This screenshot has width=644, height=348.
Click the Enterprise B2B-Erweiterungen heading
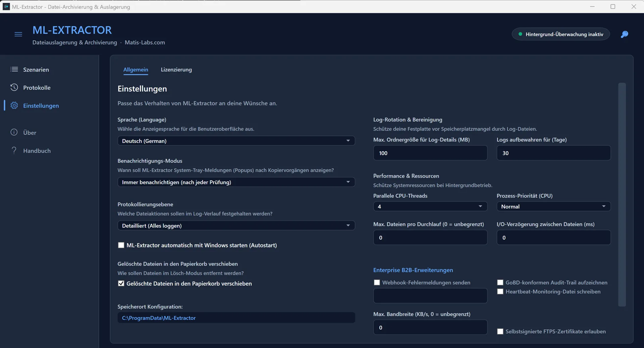(413, 270)
